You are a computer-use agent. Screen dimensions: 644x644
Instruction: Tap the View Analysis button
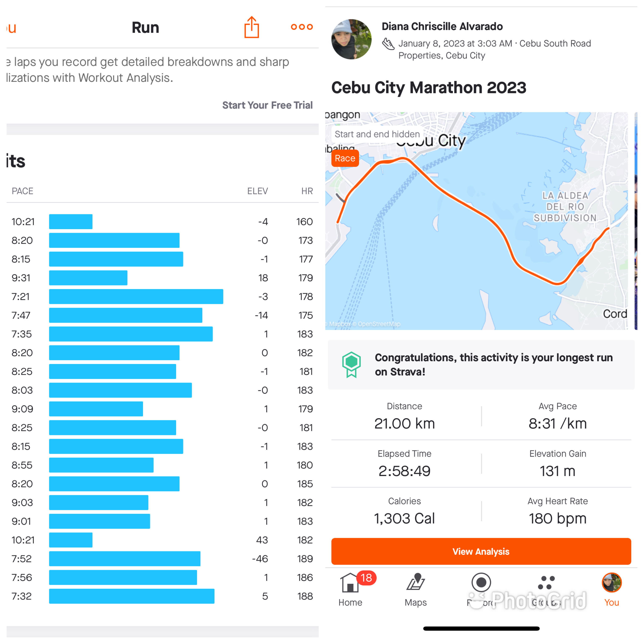pyautogui.click(x=481, y=552)
